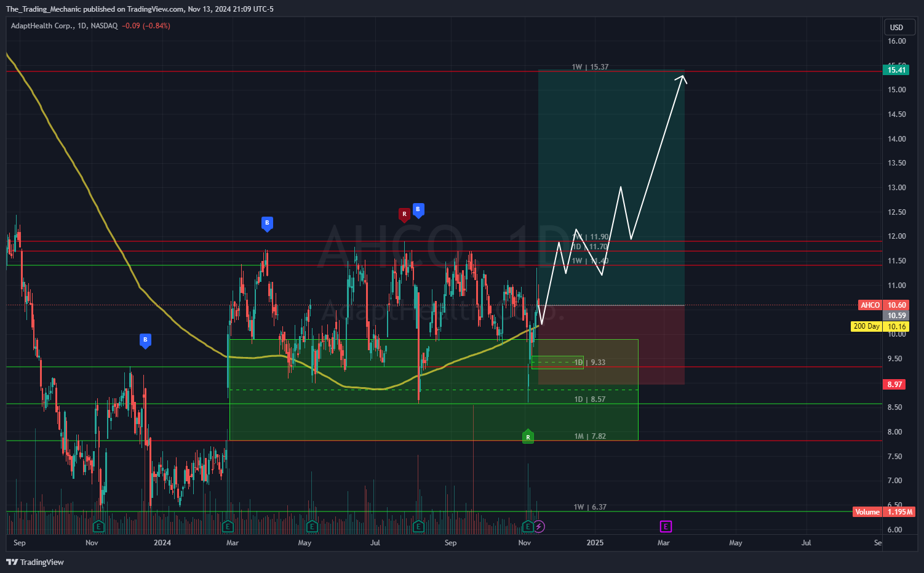The height and width of the screenshot is (573, 924).
Task: Click the 7.50 price axis label
Action: 894,457
